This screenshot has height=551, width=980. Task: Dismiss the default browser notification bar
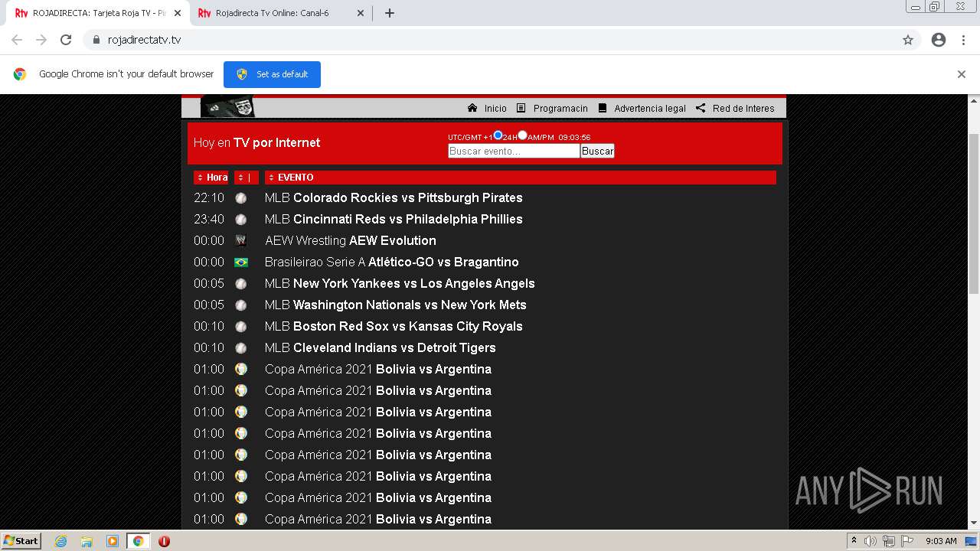tap(962, 74)
